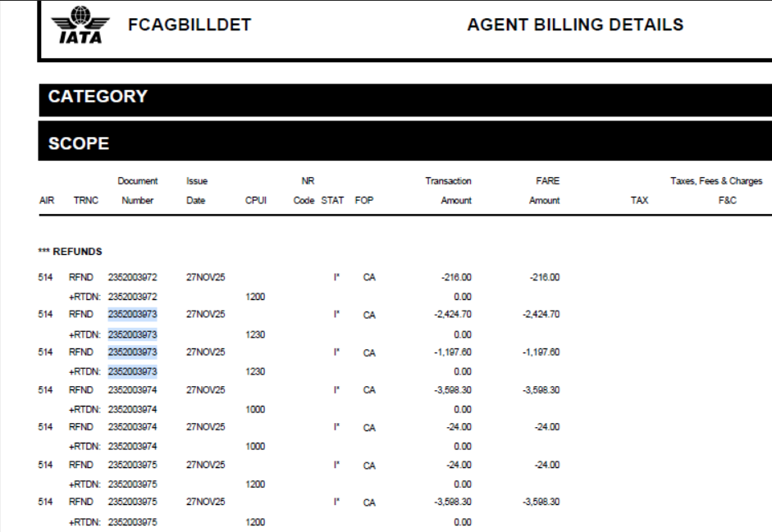Image resolution: width=772 pixels, height=532 pixels.
Task: Click the fare amount -2,424.70
Action: click(541, 314)
